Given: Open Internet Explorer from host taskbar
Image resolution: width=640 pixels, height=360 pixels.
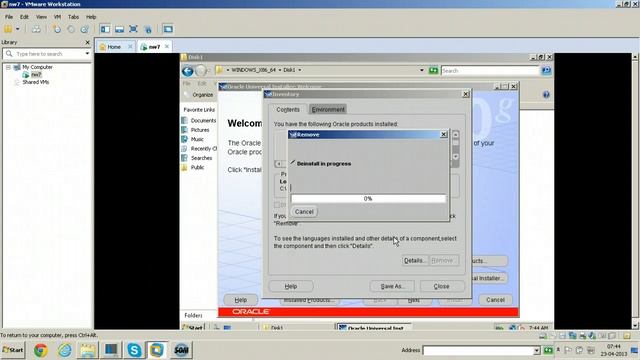Looking at the screenshot, I should coord(65,350).
